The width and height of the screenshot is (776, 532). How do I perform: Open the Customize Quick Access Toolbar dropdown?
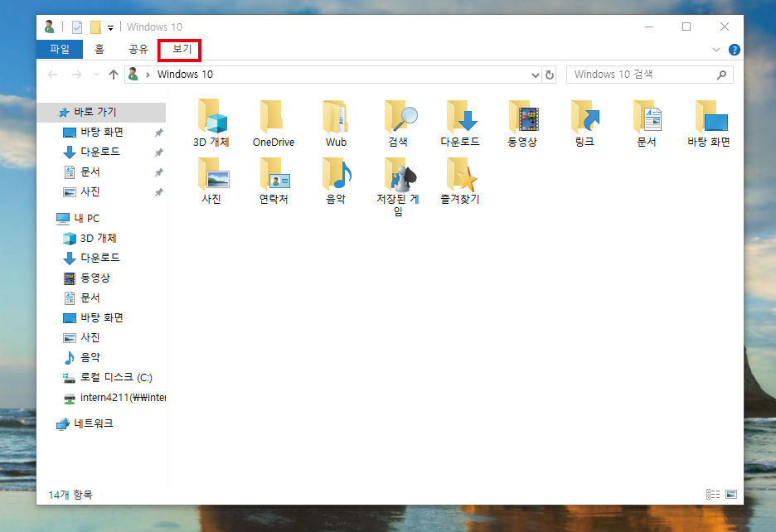(111, 27)
